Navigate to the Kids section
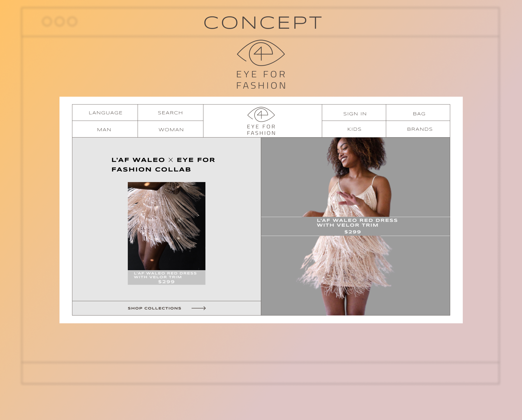This screenshot has height=420, width=522. tap(354, 129)
